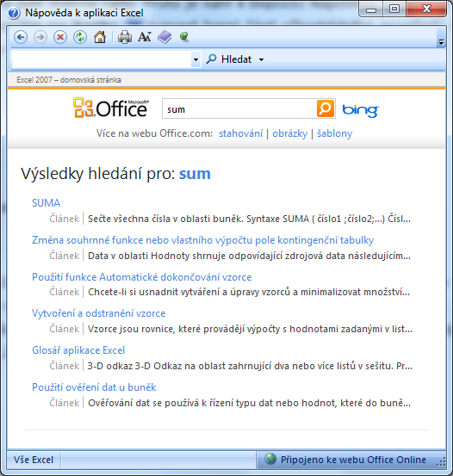Open the šablony link
Screen dimensions: 453x476
[x=334, y=133]
